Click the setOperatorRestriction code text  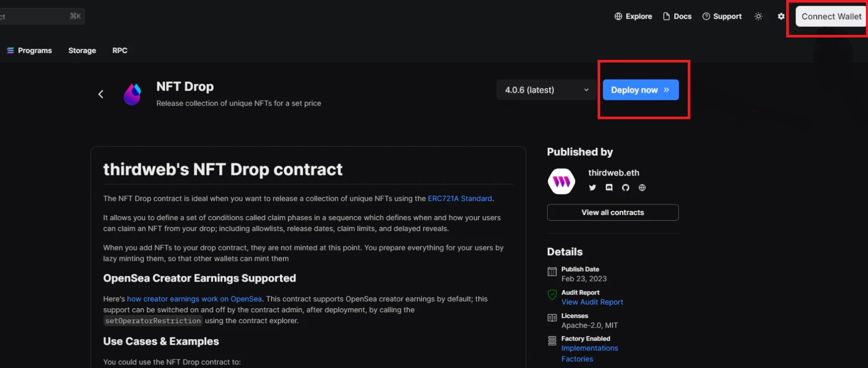click(153, 321)
